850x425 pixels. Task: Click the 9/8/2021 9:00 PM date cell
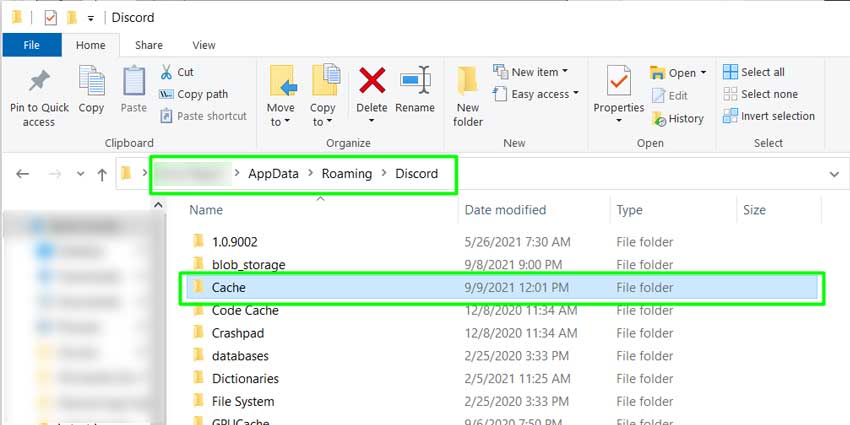(x=514, y=265)
